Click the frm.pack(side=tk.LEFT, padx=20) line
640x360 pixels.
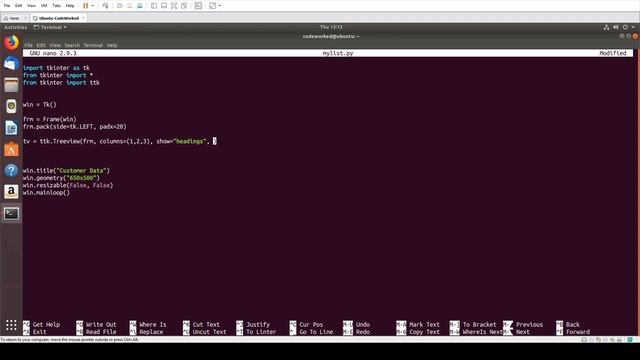pos(75,127)
